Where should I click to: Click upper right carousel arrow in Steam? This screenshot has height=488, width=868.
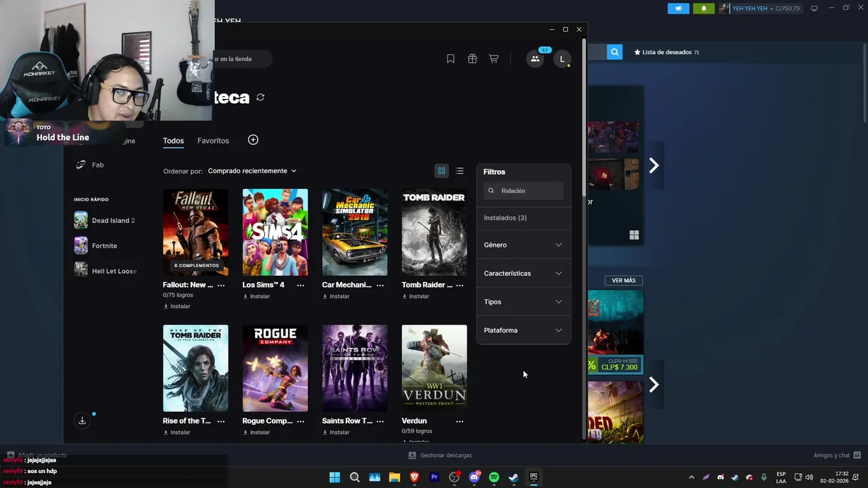click(654, 165)
